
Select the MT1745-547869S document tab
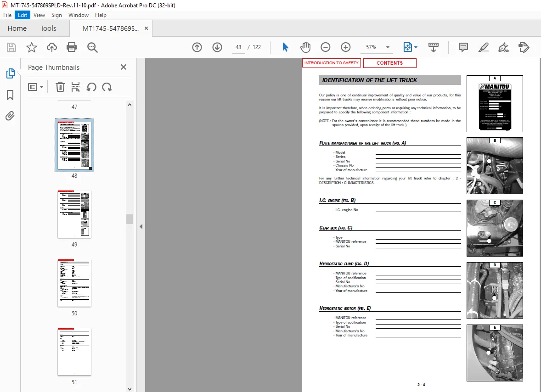110,28
